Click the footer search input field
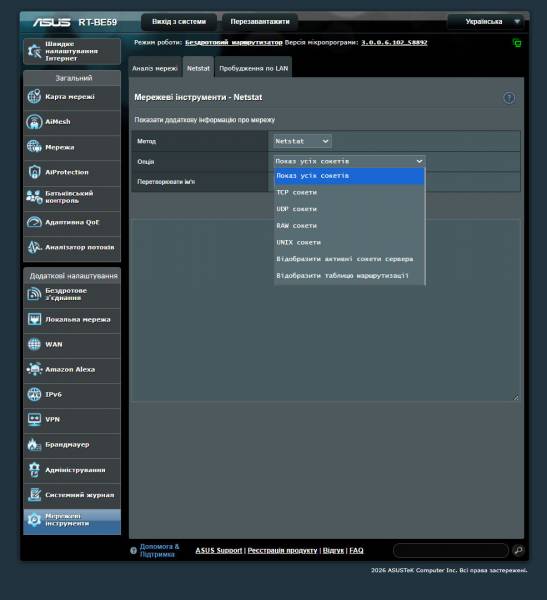This screenshot has width=547, height=600. (451, 550)
